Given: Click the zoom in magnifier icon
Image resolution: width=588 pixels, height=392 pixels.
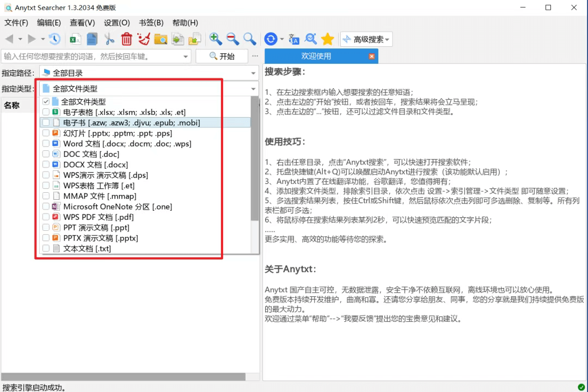Looking at the screenshot, I should 215,39.
